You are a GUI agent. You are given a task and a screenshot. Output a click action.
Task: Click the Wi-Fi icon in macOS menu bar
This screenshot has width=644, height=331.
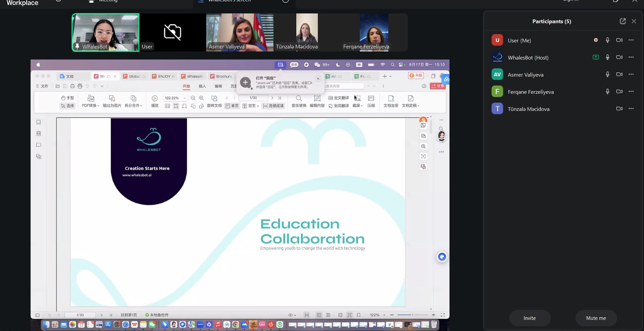tap(383, 64)
